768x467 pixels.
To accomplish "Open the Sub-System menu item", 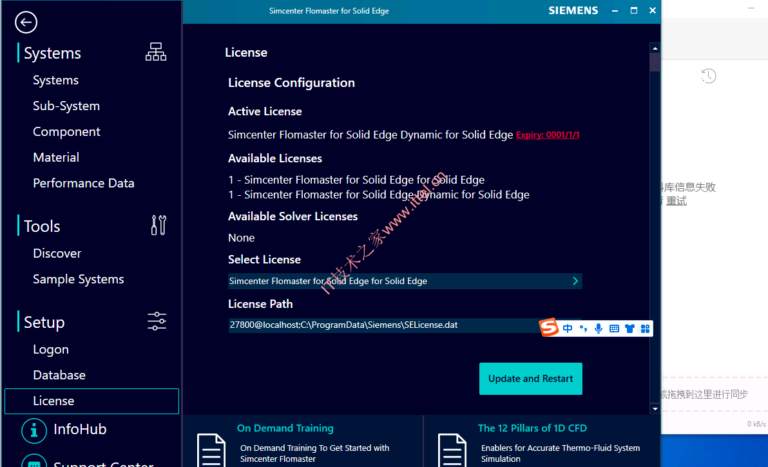I will pyautogui.click(x=66, y=106).
